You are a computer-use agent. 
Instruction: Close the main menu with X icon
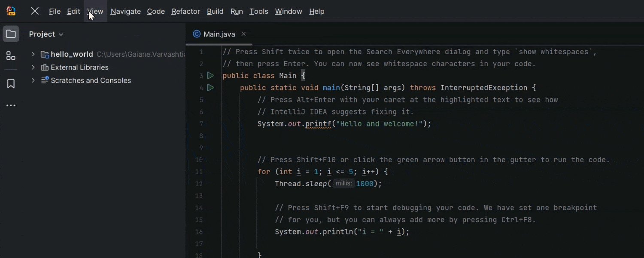click(x=35, y=11)
